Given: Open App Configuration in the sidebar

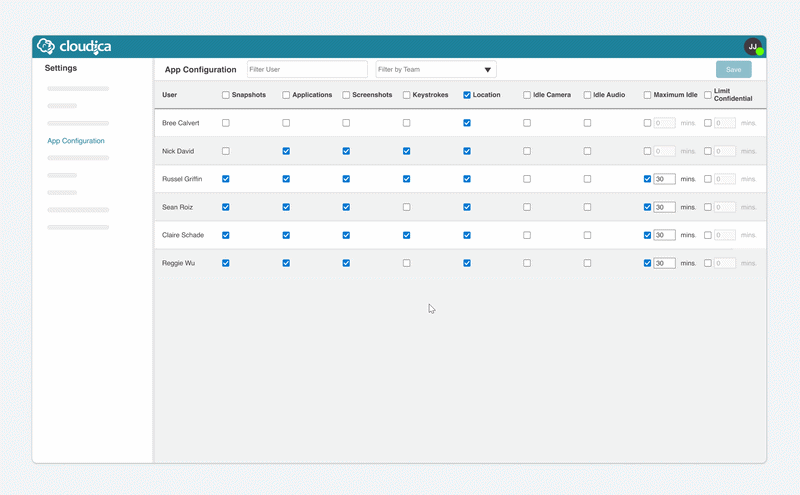Looking at the screenshot, I should [x=76, y=141].
